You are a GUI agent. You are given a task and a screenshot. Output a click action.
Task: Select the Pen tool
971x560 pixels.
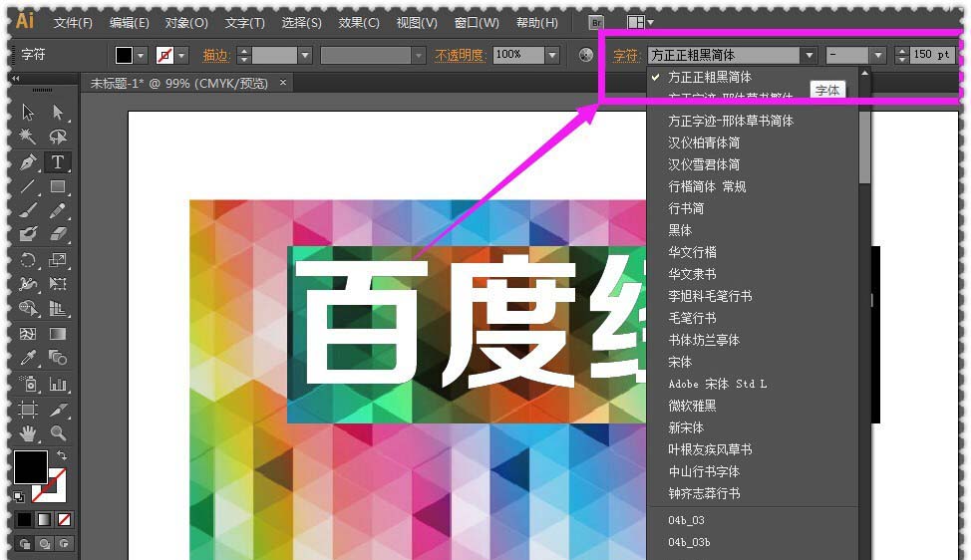(x=28, y=162)
